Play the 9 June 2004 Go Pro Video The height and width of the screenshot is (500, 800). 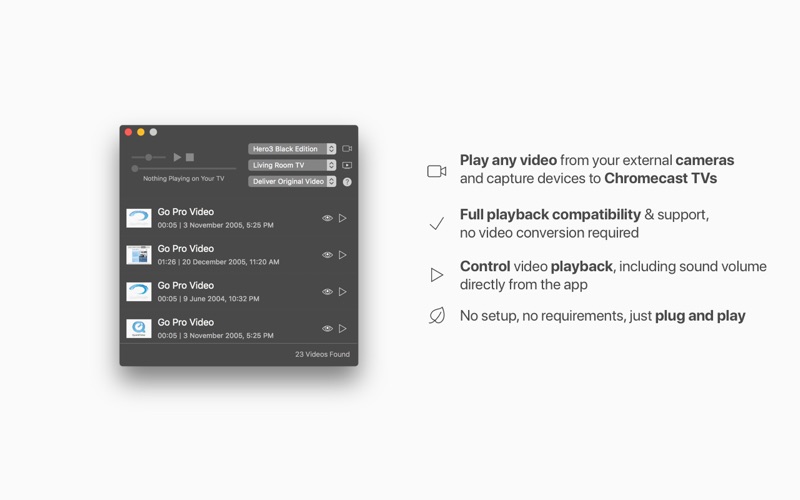[x=342, y=291]
